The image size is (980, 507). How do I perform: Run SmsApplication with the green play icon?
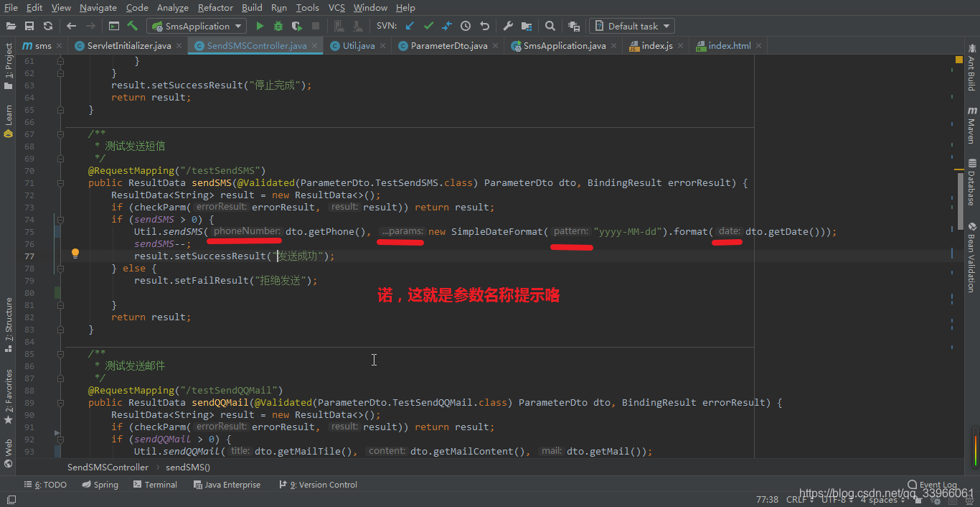tap(260, 26)
